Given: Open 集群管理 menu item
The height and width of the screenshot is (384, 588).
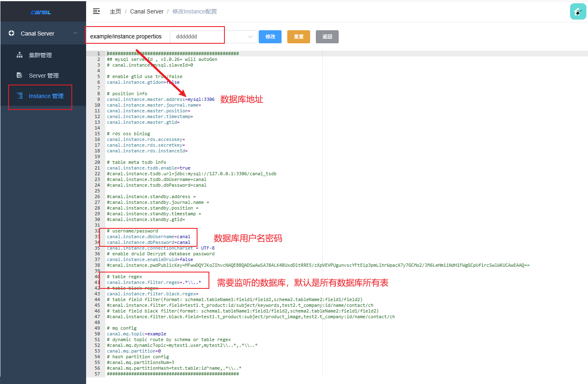Looking at the screenshot, I should tap(43, 55).
